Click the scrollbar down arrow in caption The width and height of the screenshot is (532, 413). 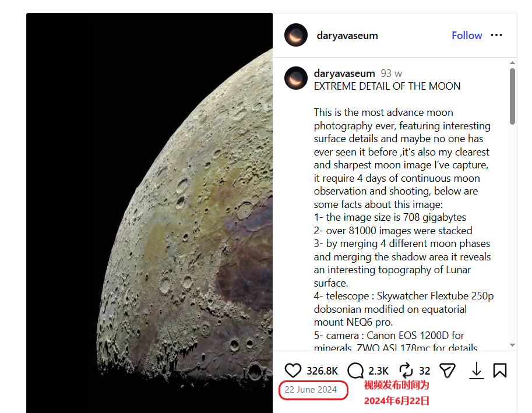point(512,345)
